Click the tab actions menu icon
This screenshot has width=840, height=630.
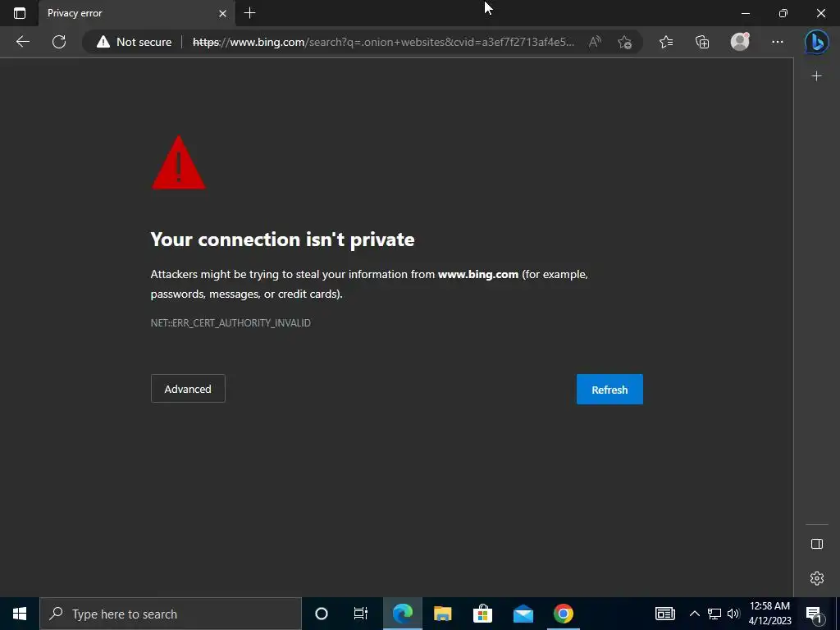[x=20, y=13]
